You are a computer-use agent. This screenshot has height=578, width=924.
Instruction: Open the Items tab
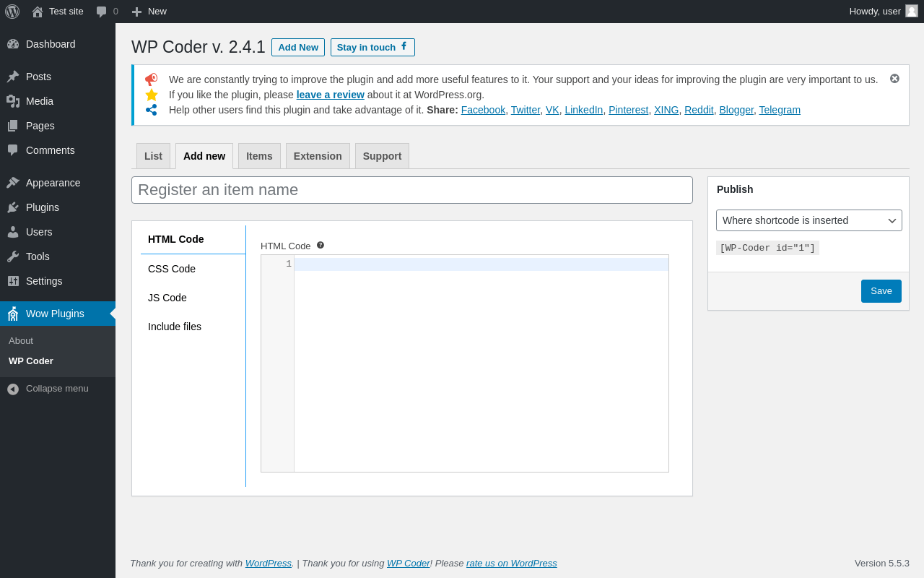pyautogui.click(x=259, y=156)
